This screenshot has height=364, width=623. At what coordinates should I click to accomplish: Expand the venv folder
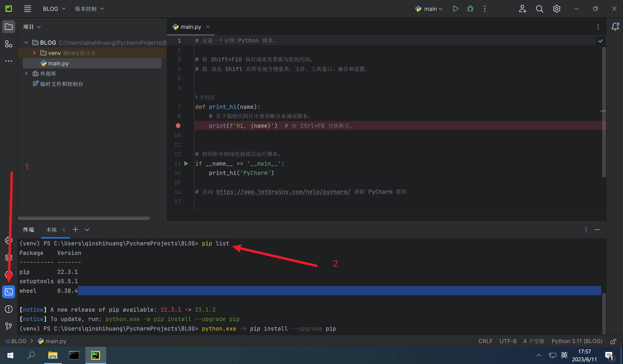coord(34,53)
